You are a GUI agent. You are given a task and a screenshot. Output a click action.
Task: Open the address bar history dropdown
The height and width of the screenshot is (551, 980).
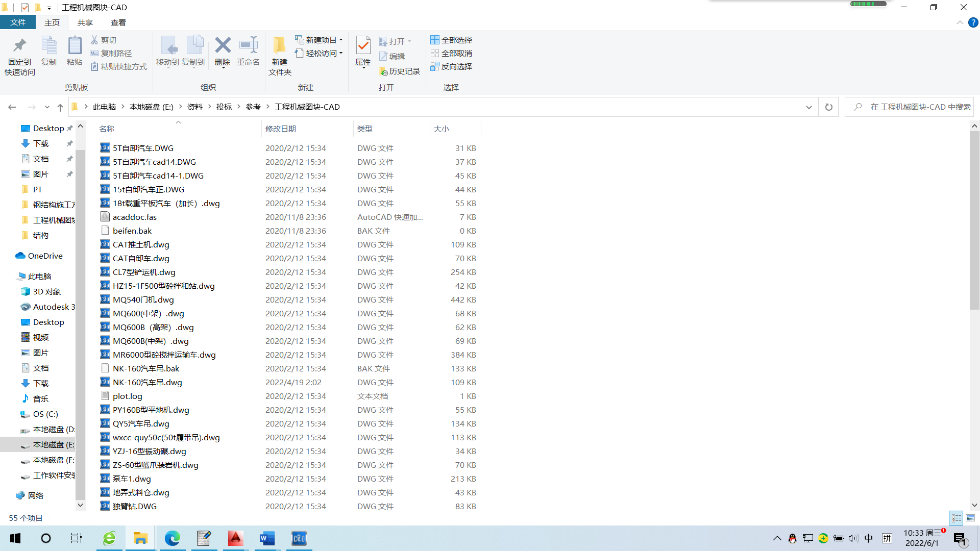[x=808, y=107]
